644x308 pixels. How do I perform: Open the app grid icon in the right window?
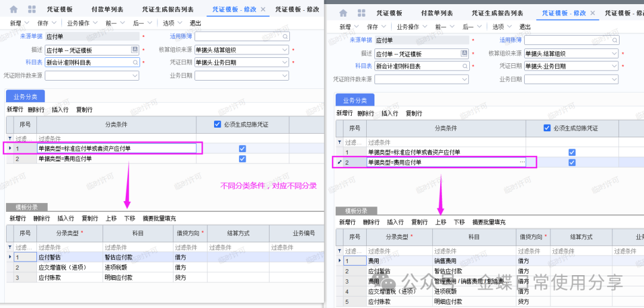pyautogui.click(x=361, y=13)
